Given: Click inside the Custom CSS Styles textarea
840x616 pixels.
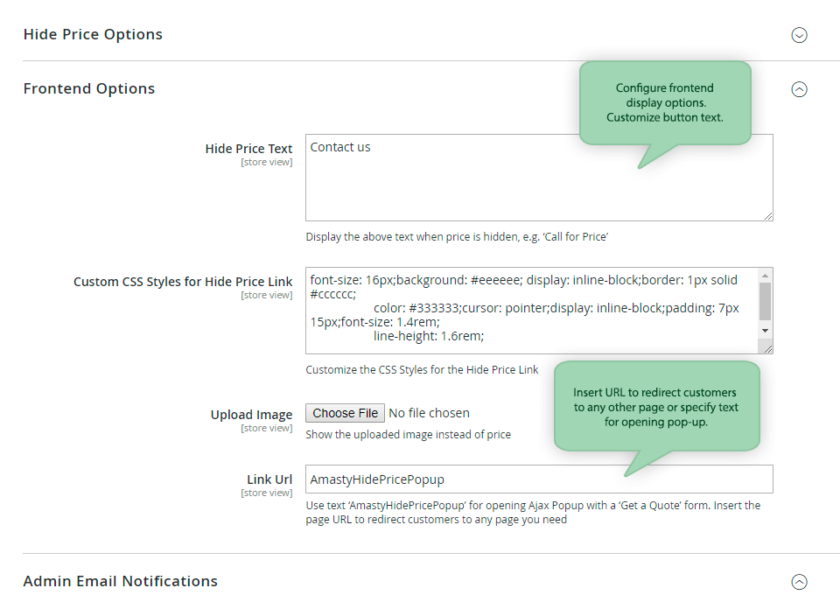Looking at the screenshot, I should point(531,311).
